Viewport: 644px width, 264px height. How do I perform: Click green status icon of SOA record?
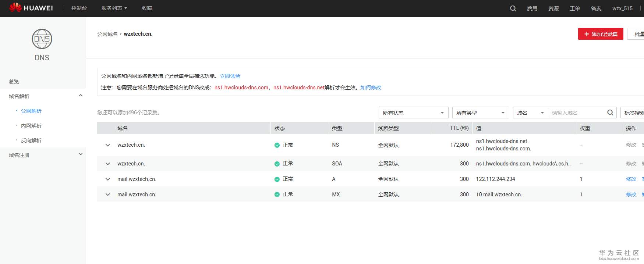point(277,164)
